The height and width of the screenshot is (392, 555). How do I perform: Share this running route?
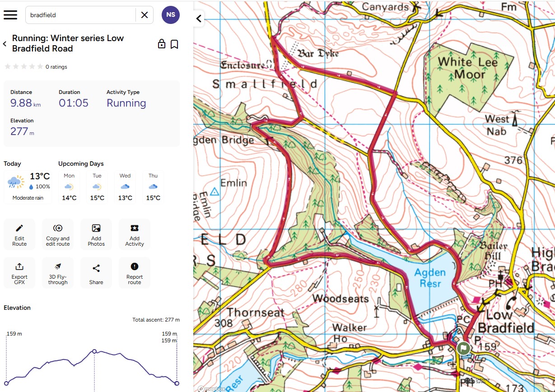click(x=96, y=273)
